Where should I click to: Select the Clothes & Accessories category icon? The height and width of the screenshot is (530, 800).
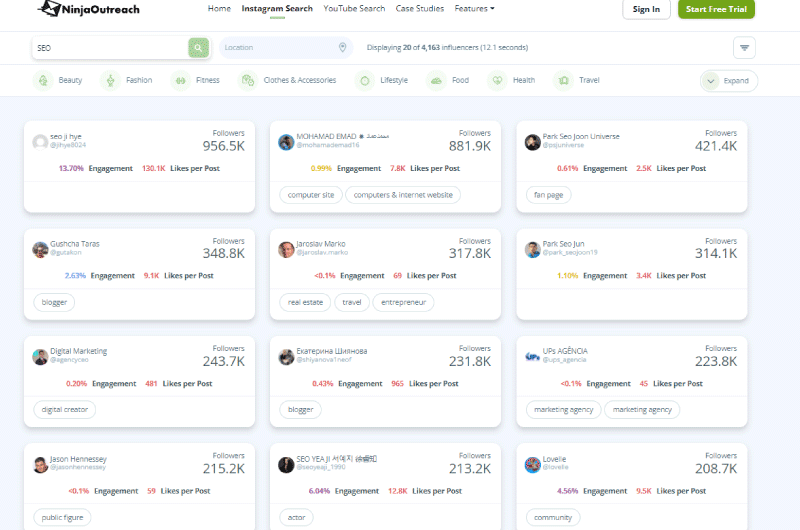pyautogui.click(x=248, y=81)
